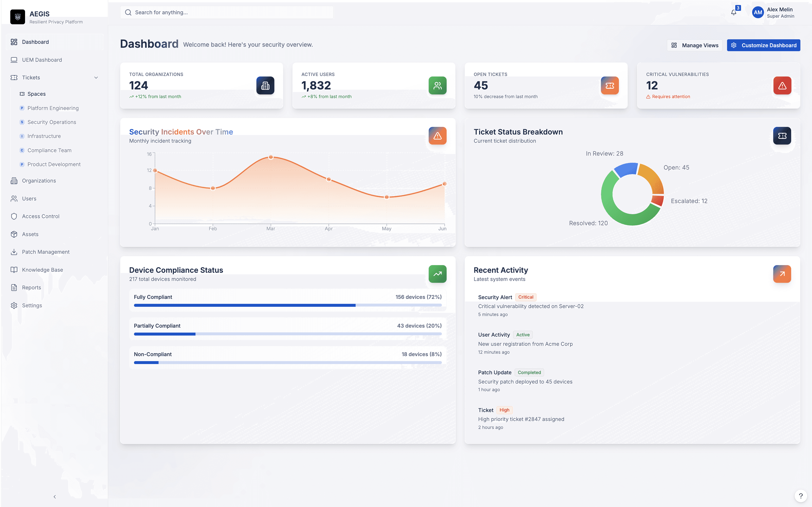
Task: Go to Patch Management in sidebar
Action: click(46, 252)
